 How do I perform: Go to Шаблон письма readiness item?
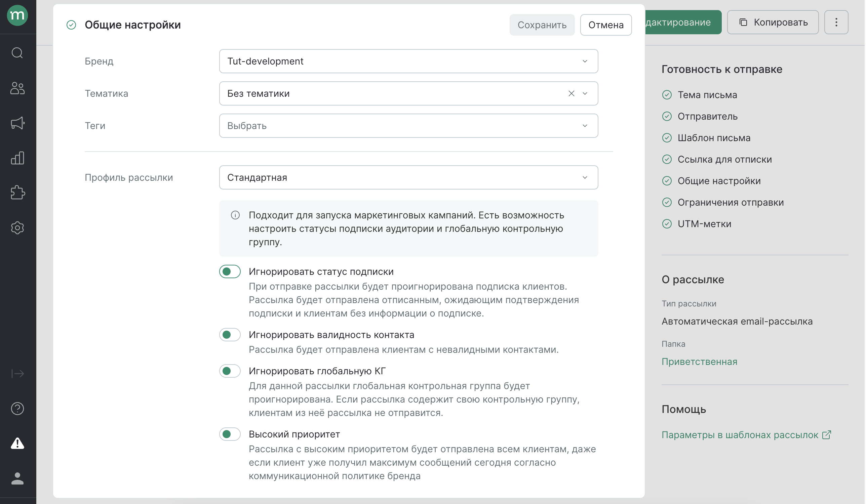point(714,138)
